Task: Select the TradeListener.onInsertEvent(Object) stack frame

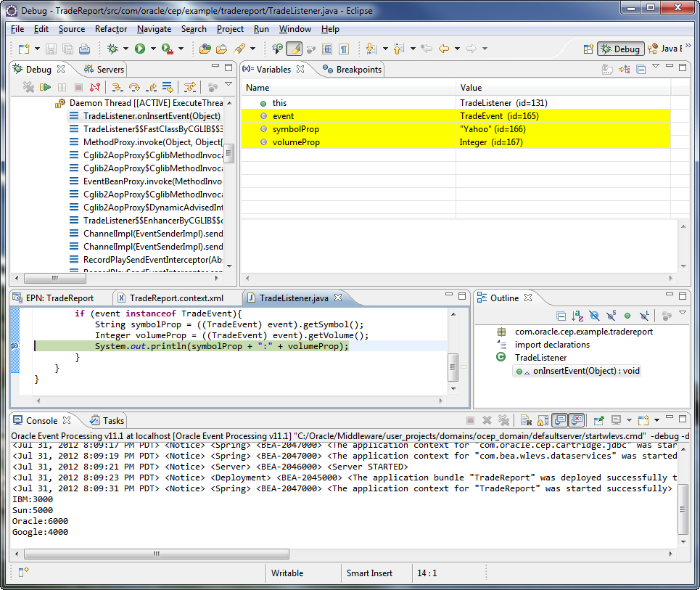Action: click(x=144, y=116)
